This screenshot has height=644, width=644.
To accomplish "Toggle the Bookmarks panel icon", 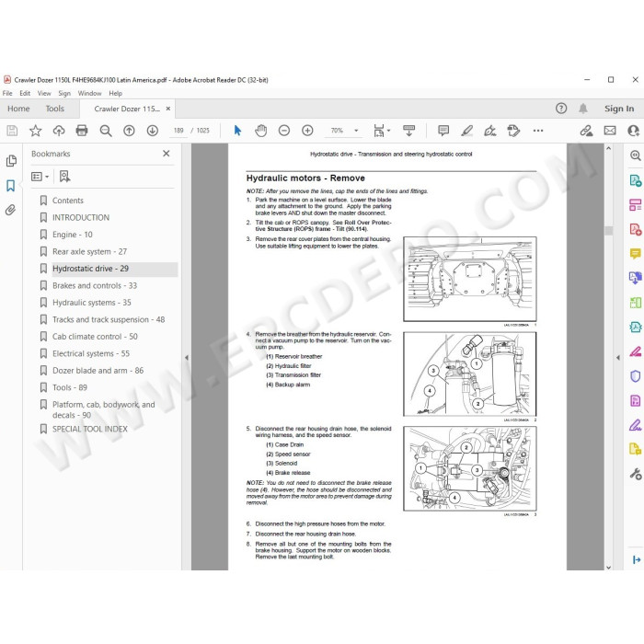I will tap(11, 186).
